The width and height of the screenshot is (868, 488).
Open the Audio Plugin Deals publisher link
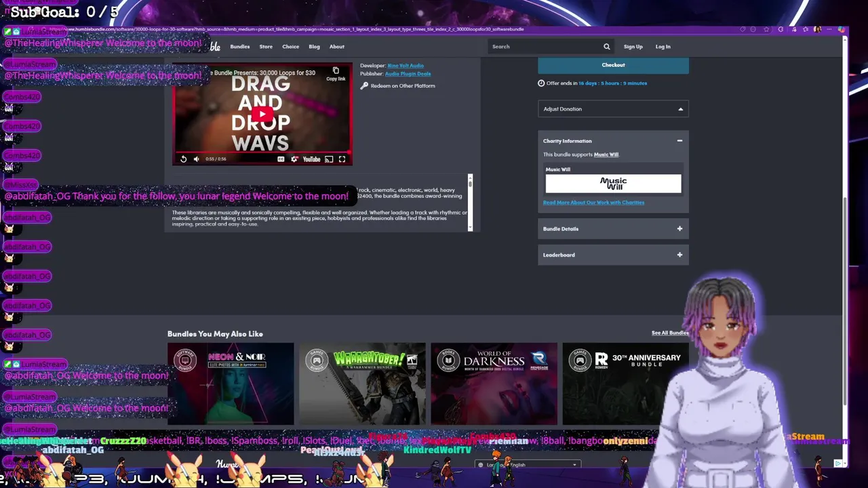(x=408, y=74)
